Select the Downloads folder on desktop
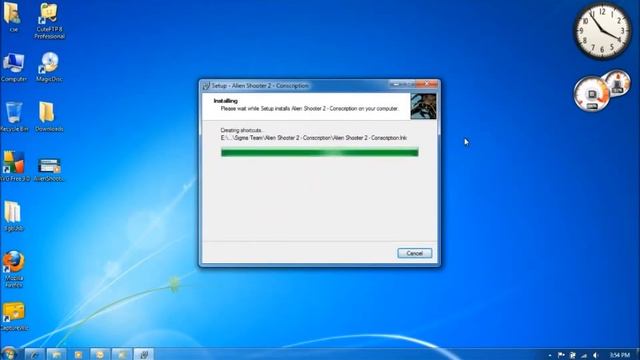 [x=49, y=117]
